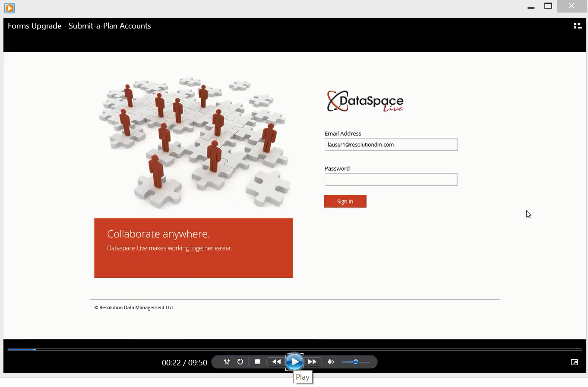Click the Resolution Data Management Ltd text

click(133, 308)
